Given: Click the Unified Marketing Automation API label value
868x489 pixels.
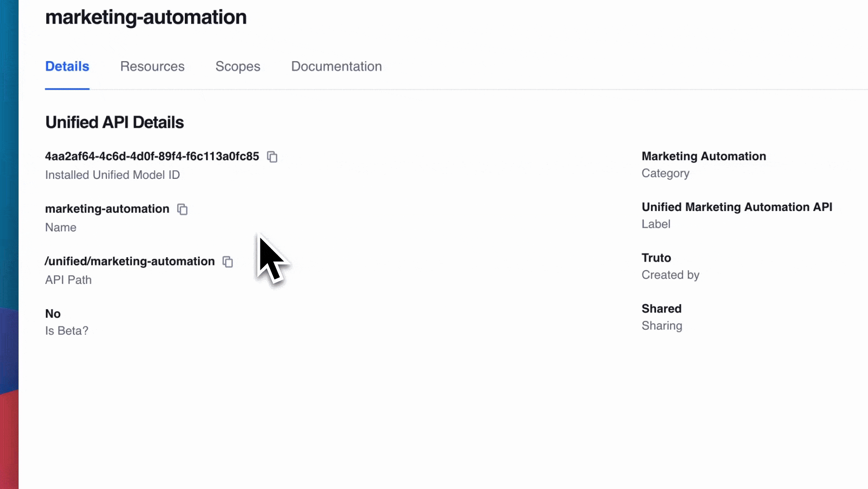Looking at the screenshot, I should tap(737, 207).
